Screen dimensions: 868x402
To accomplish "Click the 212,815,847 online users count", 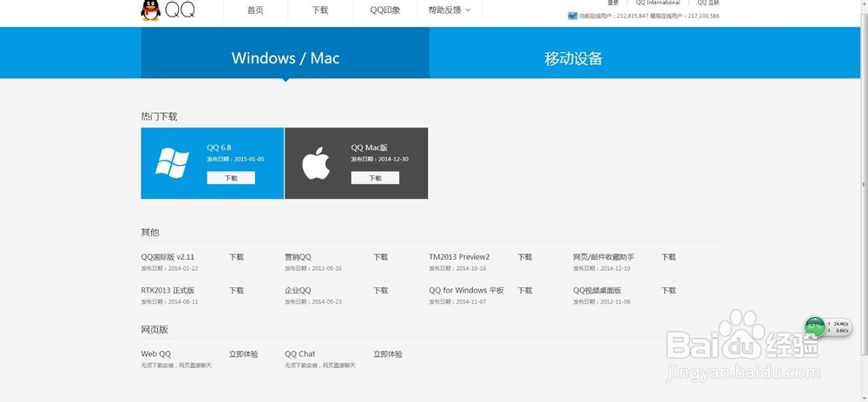I will (632, 16).
